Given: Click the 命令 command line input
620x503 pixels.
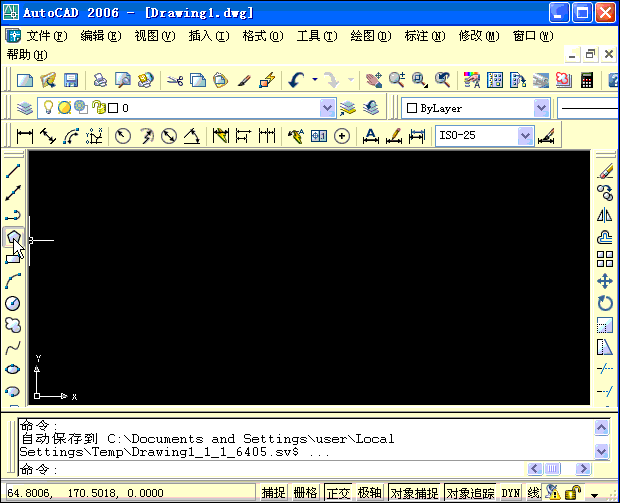Looking at the screenshot, I should click(273, 469).
